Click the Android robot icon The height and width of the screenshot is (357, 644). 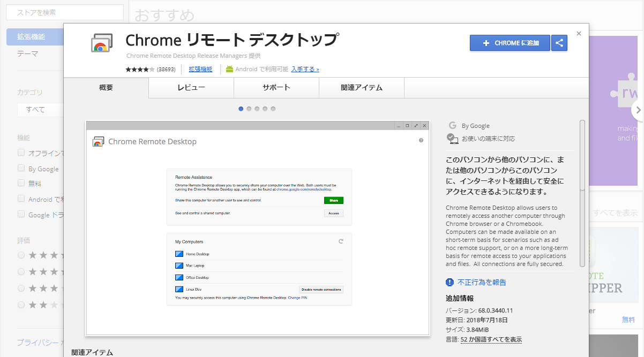pos(230,69)
